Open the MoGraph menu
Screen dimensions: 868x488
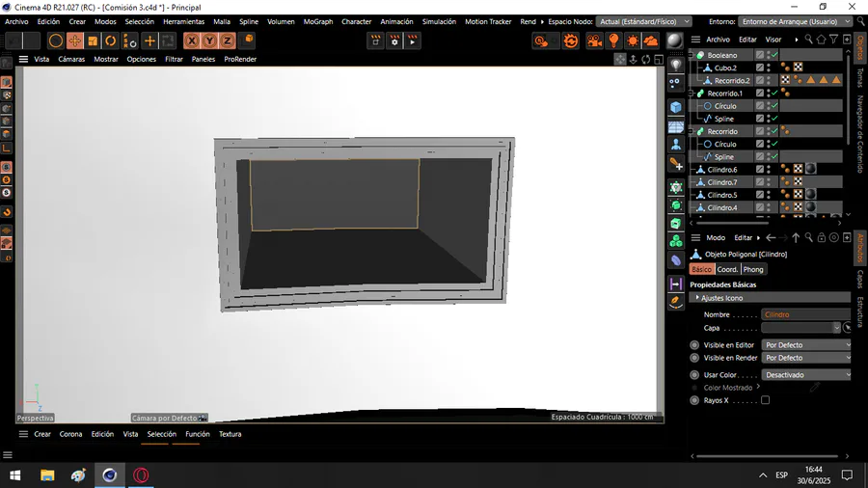[x=318, y=21]
